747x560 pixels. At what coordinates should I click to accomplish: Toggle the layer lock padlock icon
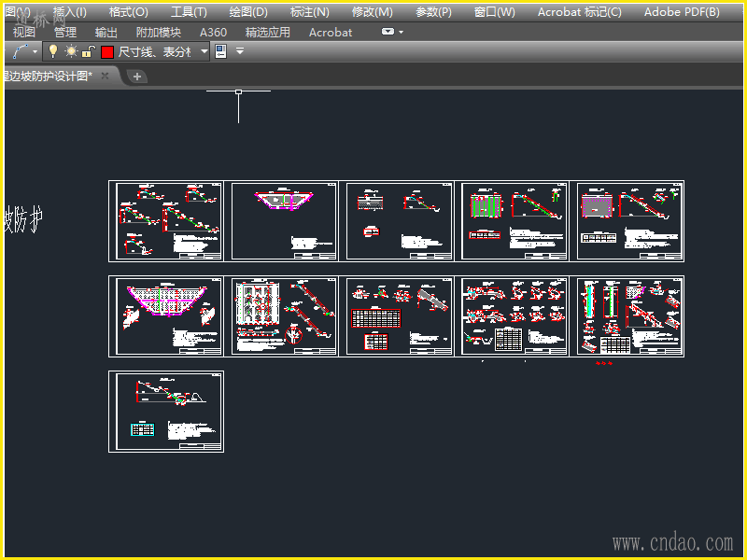[89, 52]
